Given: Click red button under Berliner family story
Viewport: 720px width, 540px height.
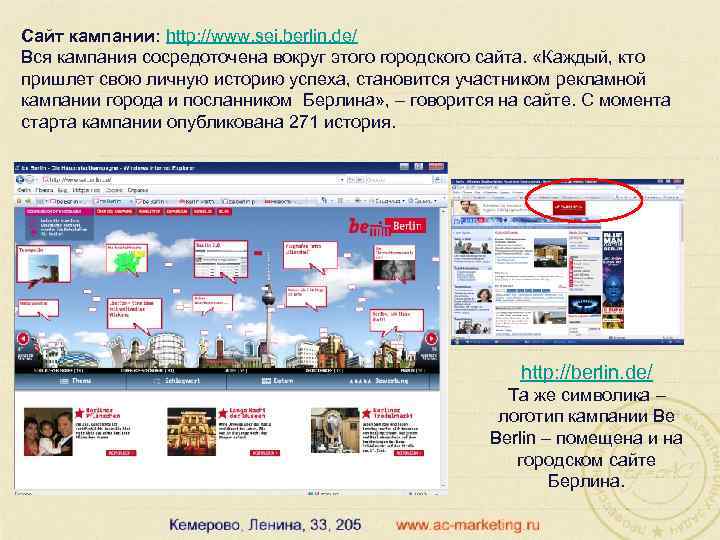Looking at the screenshot, I should [121, 453].
